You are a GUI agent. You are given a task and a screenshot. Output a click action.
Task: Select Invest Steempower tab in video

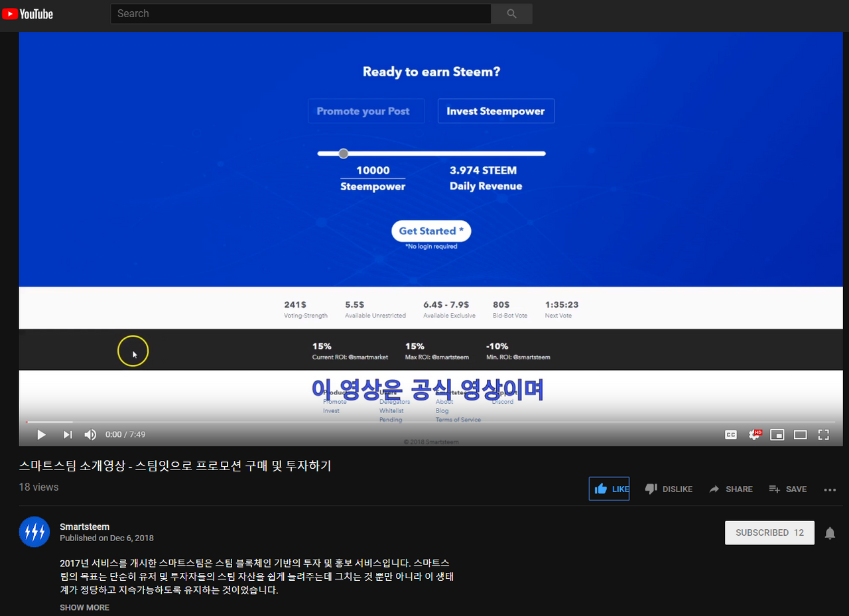[x=495, y=111]
